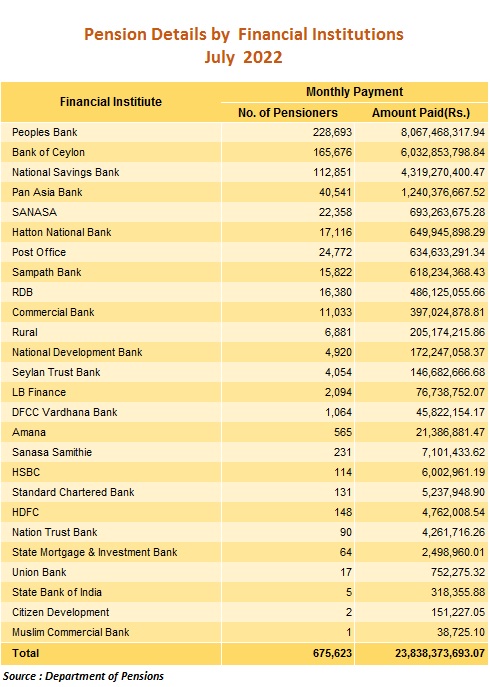The width and height of the screenshot is (490, 687).
Task: Click the SANASA row label
Action: pyautogui.click(x=35, y=212)
